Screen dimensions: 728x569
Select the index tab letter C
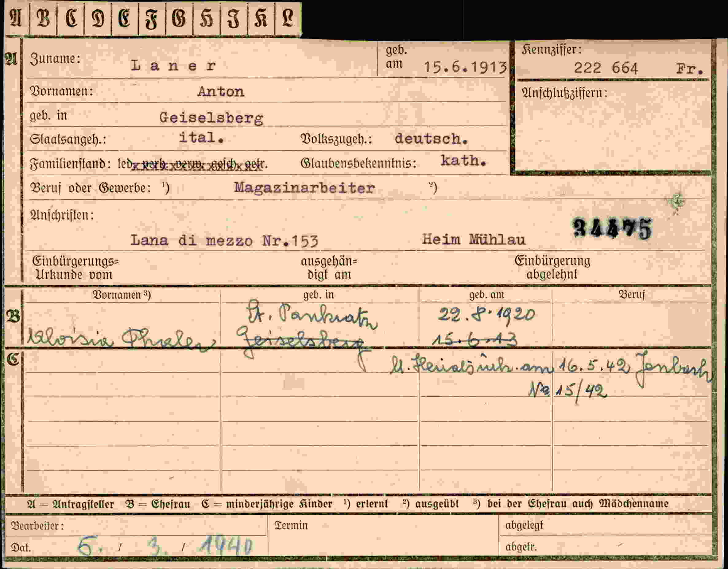pos(71,18)
